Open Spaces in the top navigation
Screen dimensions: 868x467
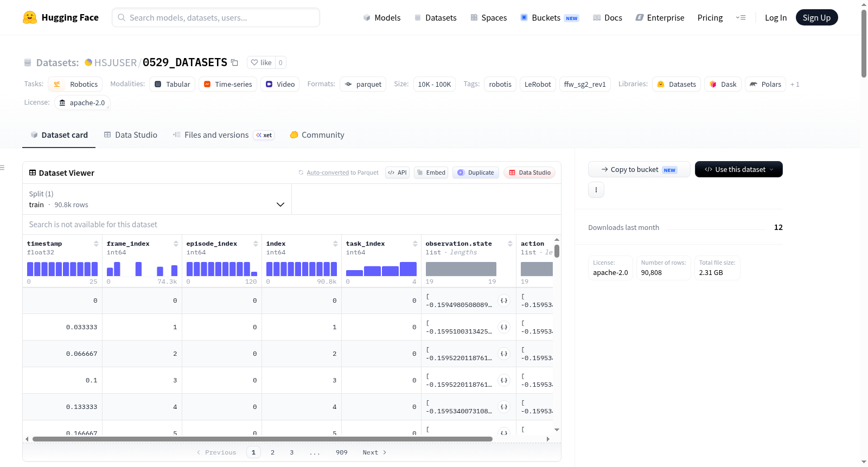tap(489, 17)
